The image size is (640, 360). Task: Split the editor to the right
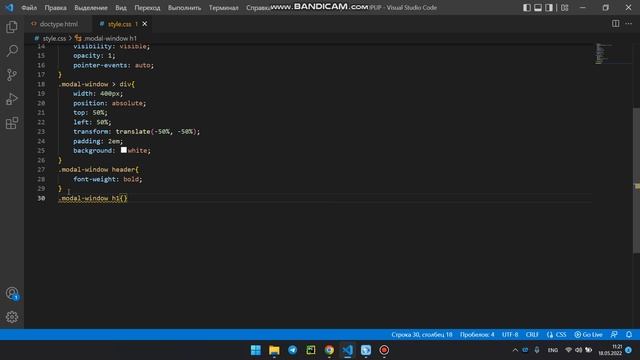[x=616, y=24]
